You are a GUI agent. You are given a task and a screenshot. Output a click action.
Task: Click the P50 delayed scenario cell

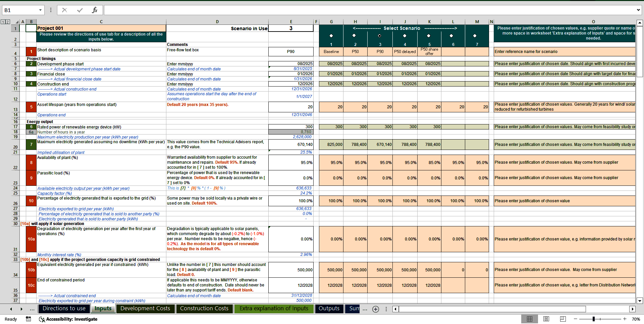[405, 52]
